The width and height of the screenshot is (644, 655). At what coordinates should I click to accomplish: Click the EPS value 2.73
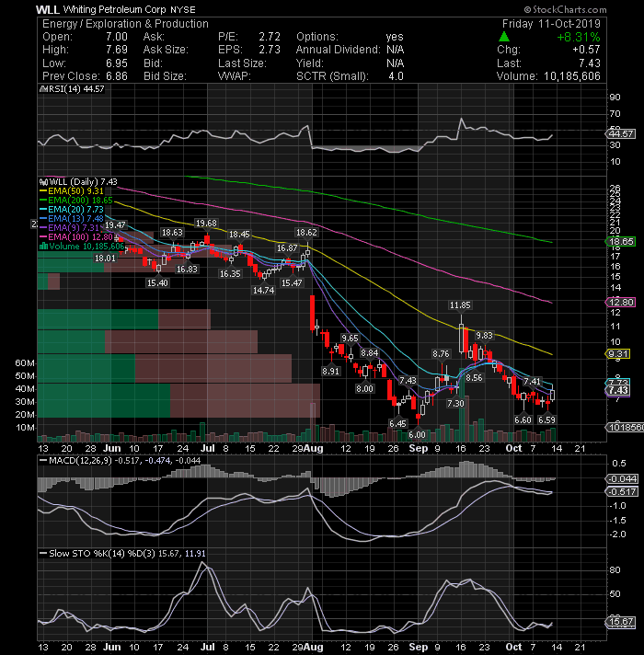(x=270, y=50)
